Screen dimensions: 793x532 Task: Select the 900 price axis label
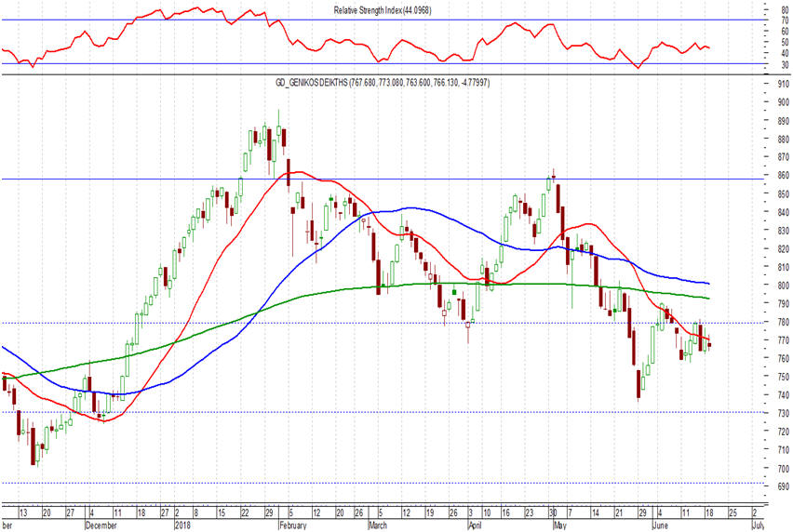(x=784, y=102)
